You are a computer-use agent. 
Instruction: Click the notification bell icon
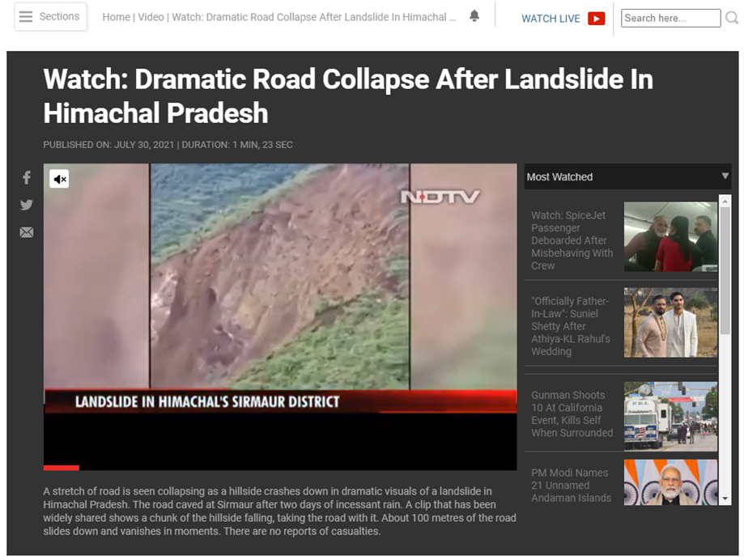474,16
